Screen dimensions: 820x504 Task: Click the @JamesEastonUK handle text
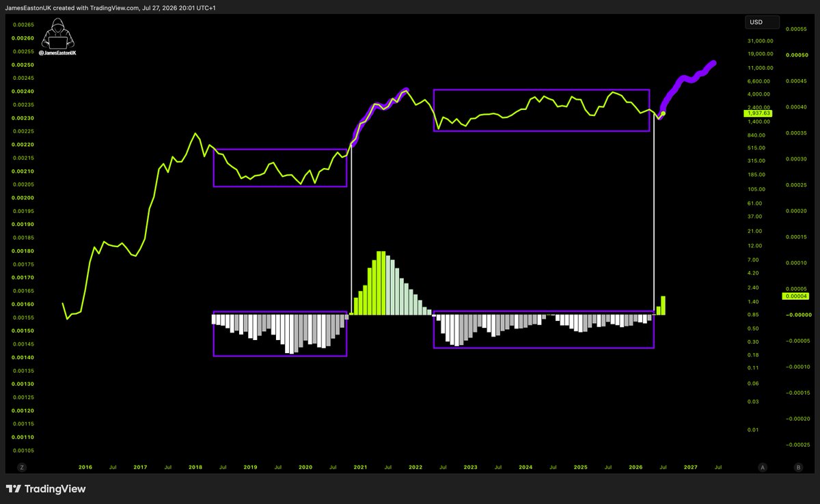57,52
